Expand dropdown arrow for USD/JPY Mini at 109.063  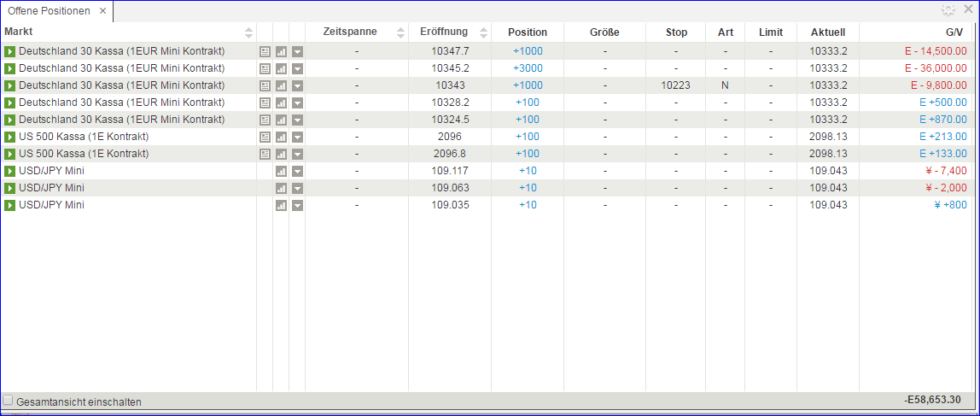coord(297,188)
